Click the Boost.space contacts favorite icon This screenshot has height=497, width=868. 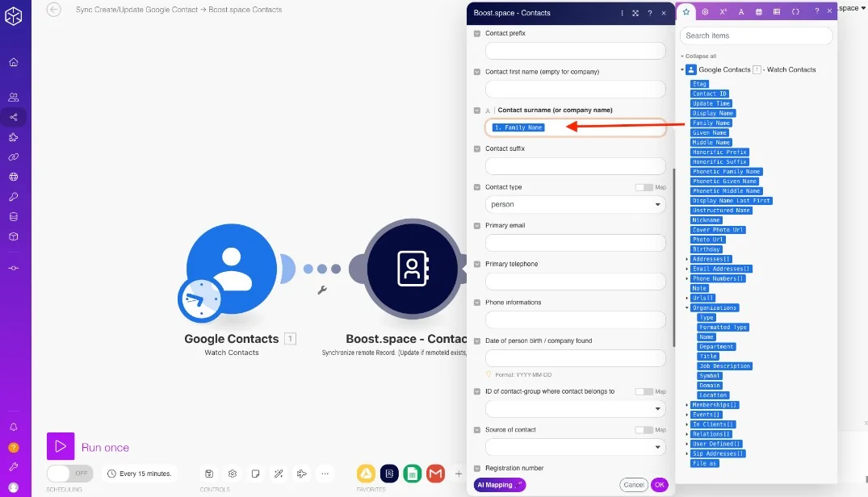(389, 474)
